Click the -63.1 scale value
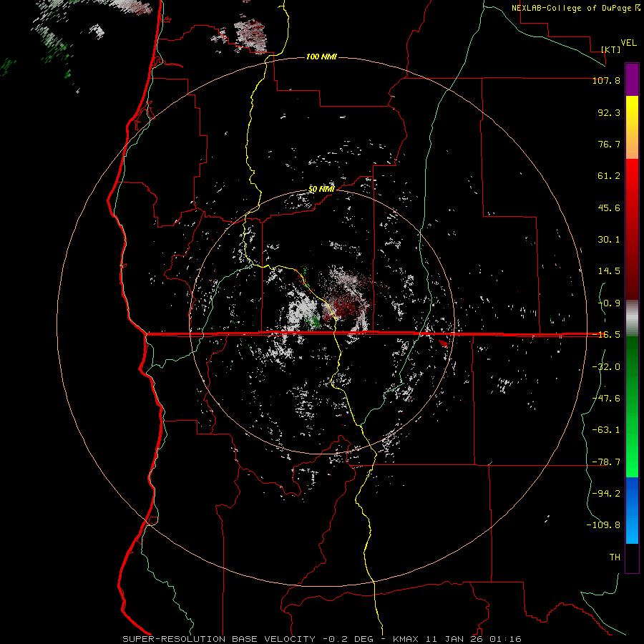Screen dimensions: 644x644 pyautogui.click(x=606, y=430)
